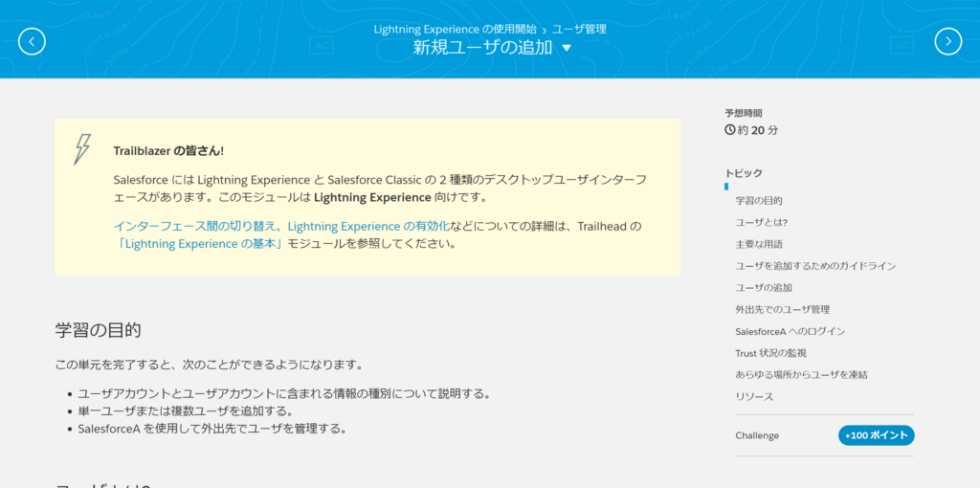This screenshot has width=980, height=488.
Task: Jump to あらゆる場所からユーザを凍結 topic
Action: pyautogui.click(x=801, y=375)
